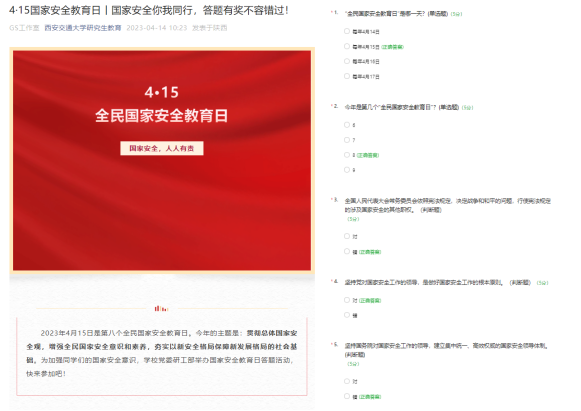Click the GS工作室 author name
The width and height of the screenshot is (581, 411).
point(24,28)
